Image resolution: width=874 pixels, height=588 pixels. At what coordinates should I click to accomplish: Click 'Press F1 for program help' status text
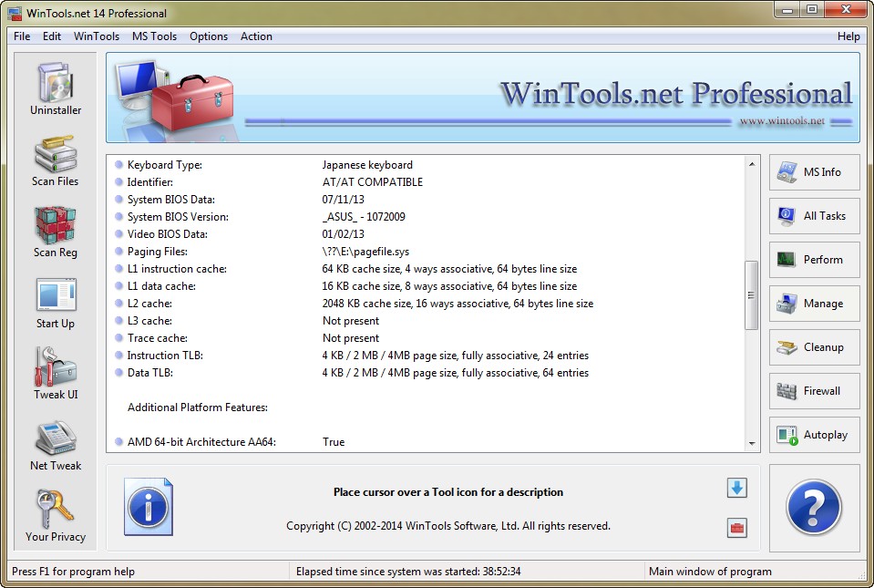(x=73, y=572)
